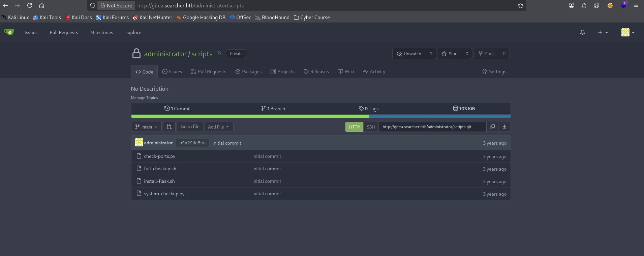This screenshot has height=256, width=644.
Task: Open the Activity tab
Action: click(374, 72)
